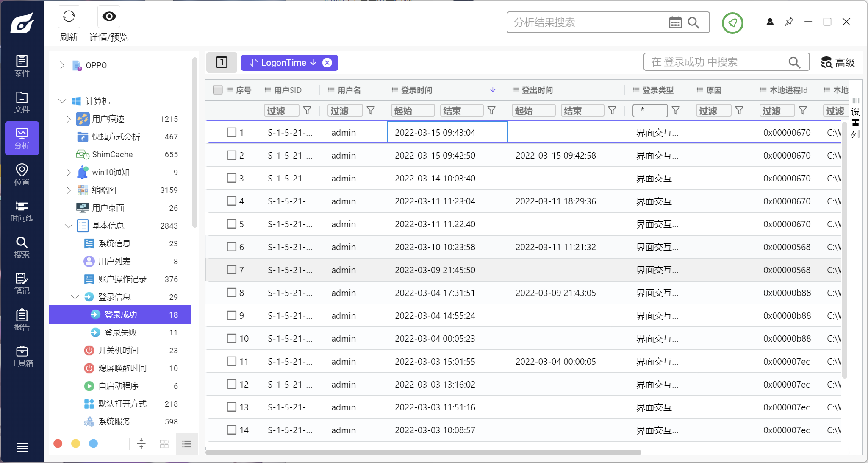Click the collapse/split panes icon below the tree
Viewport: 868px width, 463px height.
point(141,443)
